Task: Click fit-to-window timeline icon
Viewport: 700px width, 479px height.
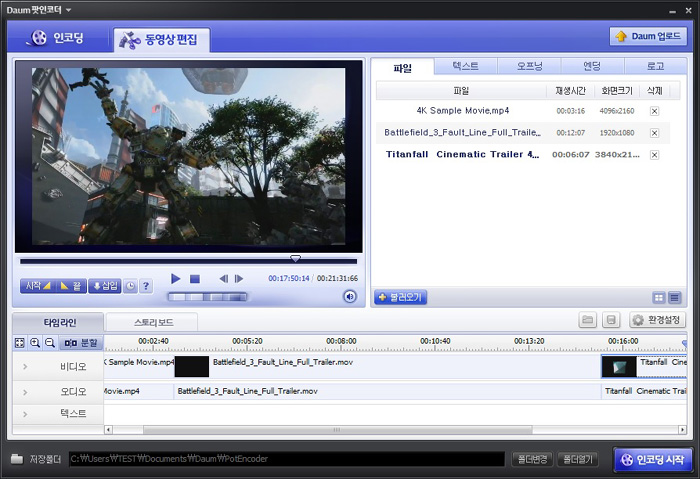Action: tap(20, 343)
